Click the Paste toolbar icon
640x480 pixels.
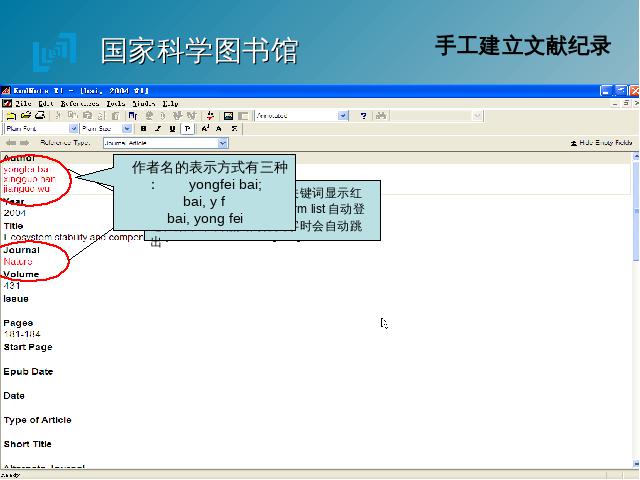(87, 116)
